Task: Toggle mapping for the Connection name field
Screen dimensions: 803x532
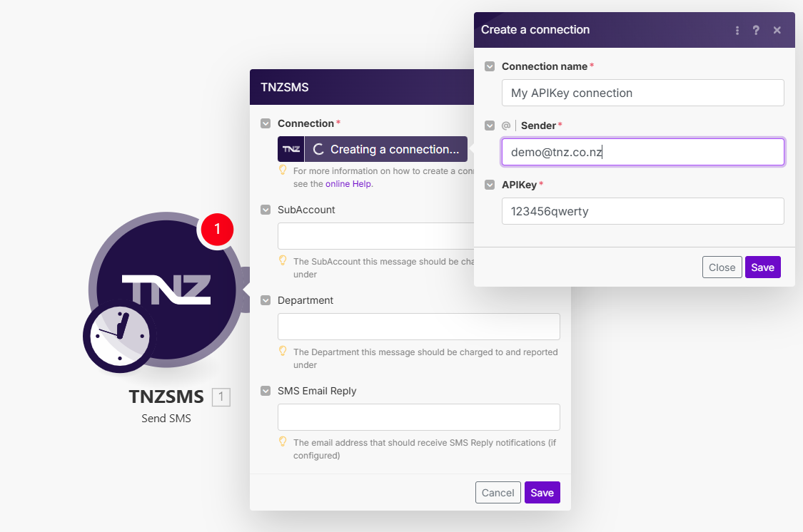Action: click(490, 66)
